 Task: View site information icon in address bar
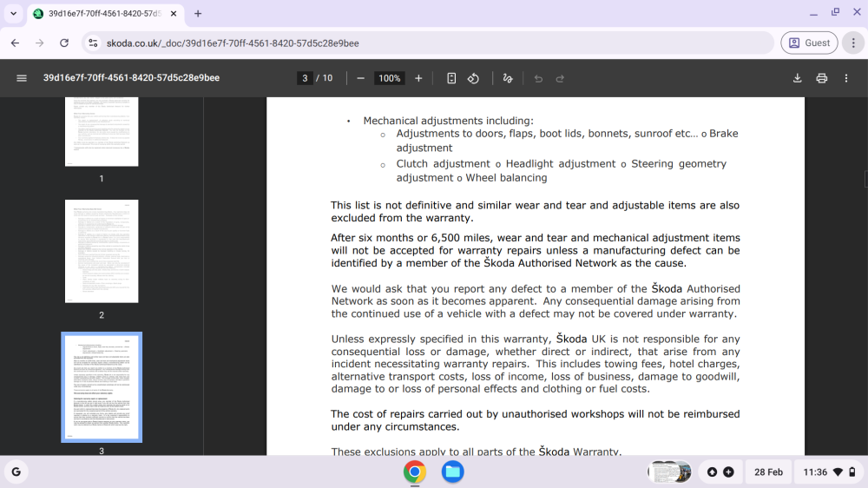point(93,43)
